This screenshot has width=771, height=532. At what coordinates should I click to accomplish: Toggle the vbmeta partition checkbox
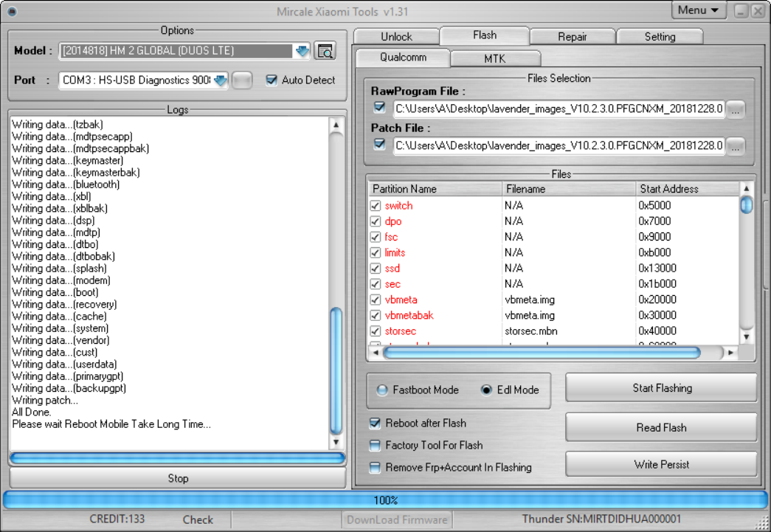[x=376, y=300]
